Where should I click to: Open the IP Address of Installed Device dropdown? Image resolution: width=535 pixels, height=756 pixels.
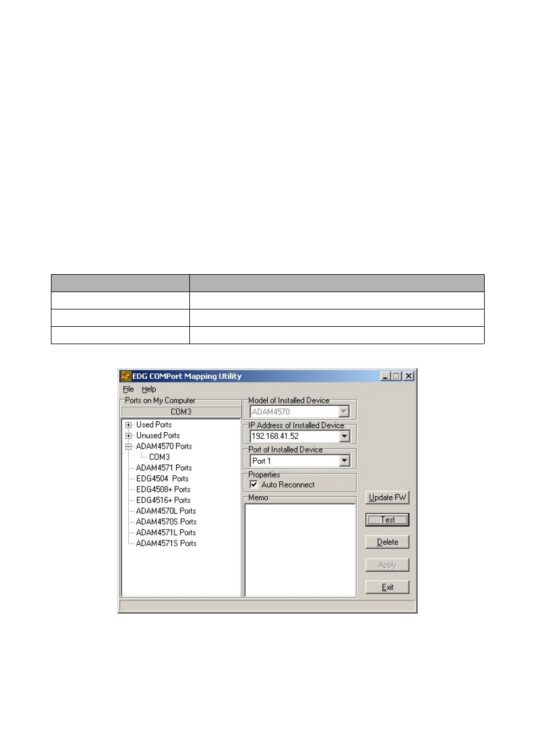pyautogui.click(x=344, y=436)
